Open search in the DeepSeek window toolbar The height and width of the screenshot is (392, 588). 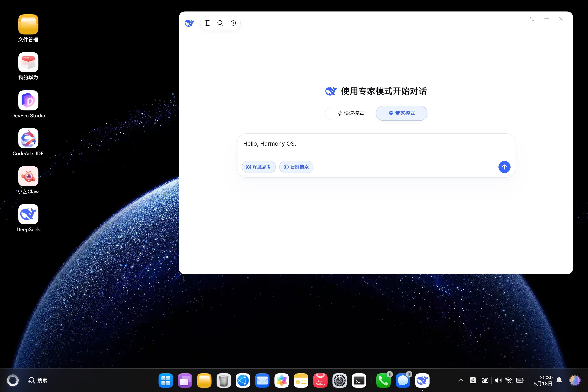[220, 23]
